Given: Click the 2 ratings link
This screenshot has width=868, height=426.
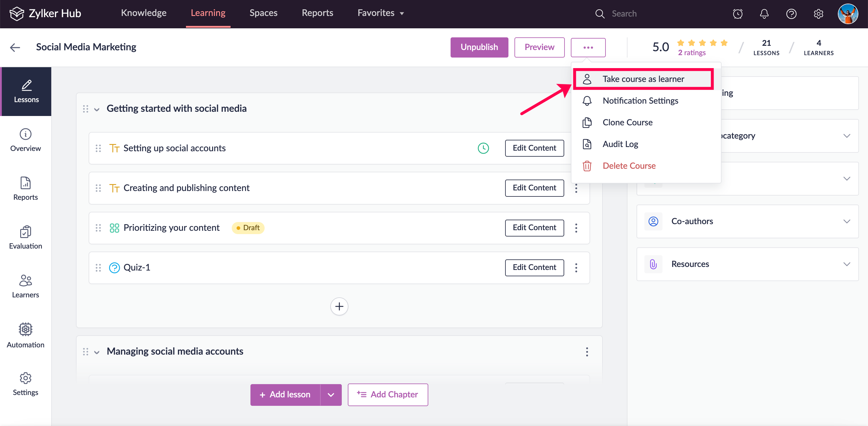Looking at the screenshot, I should pyautogui.click(x=691, y=52).
